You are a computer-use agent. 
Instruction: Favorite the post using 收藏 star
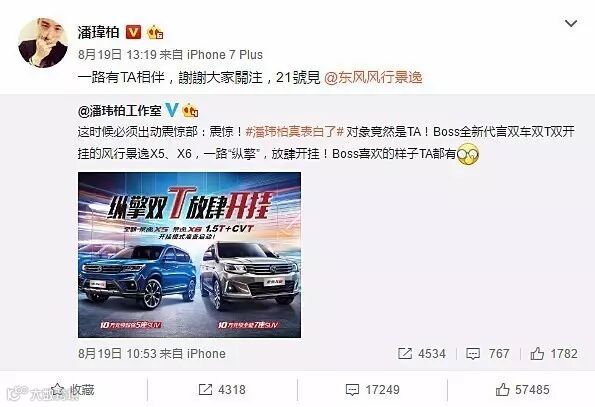[x=72, y=390]
